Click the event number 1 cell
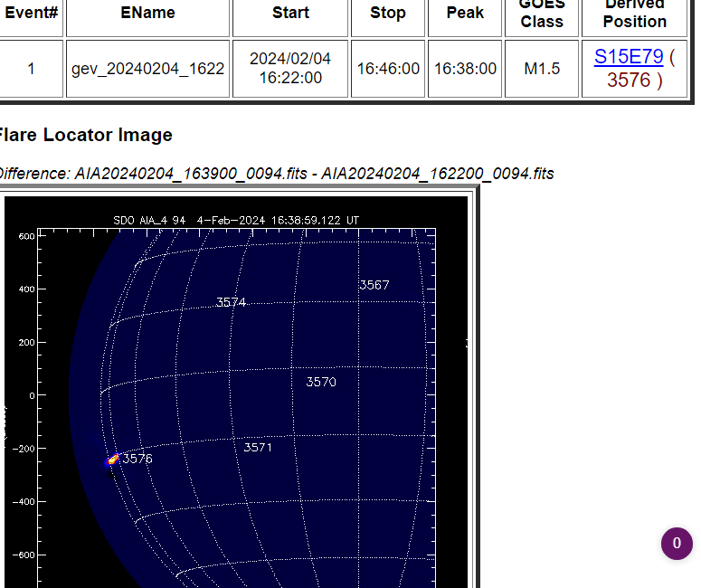 click(x=31, y=69)
